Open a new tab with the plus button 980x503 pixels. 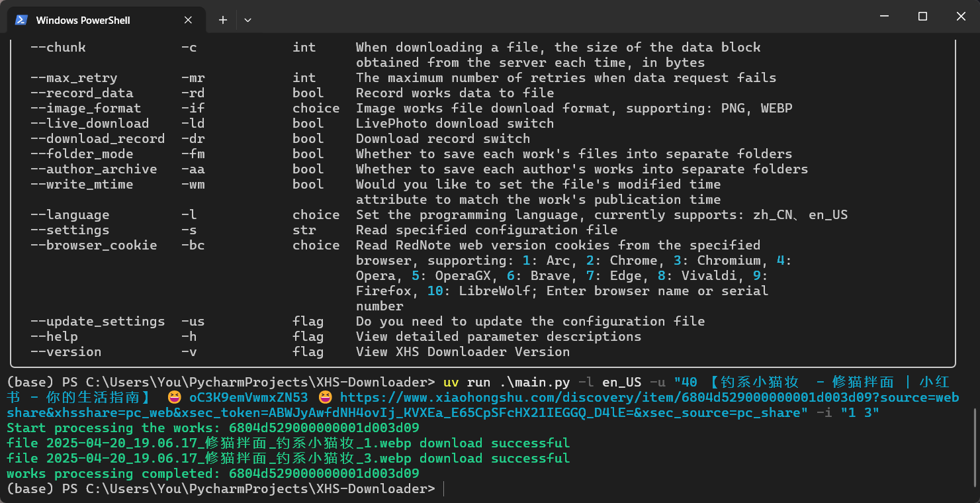[x=223, y=20]
